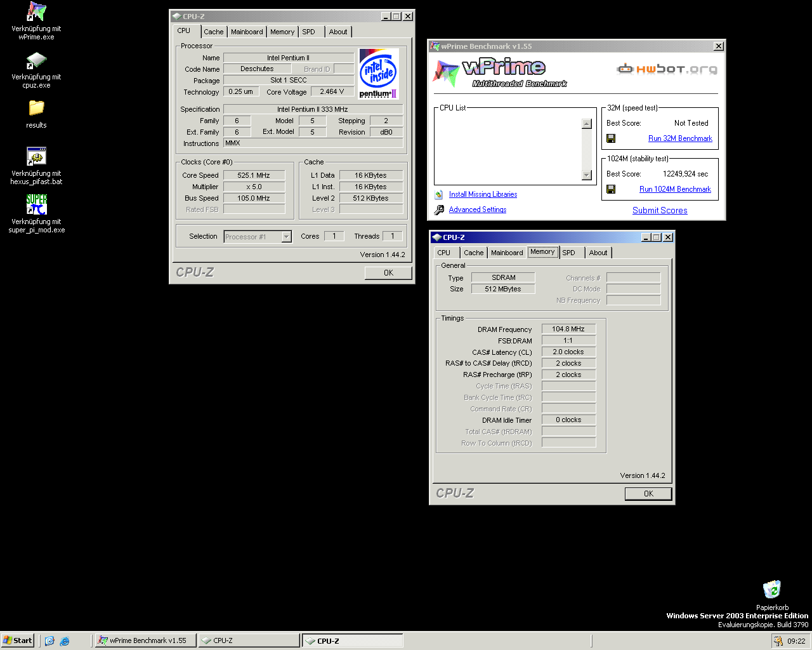This screenshot has height=650, width=812.
Task: Click the Core Speed value 525.1 MHz
Action: pyautogui.click(x=254, y=175)
